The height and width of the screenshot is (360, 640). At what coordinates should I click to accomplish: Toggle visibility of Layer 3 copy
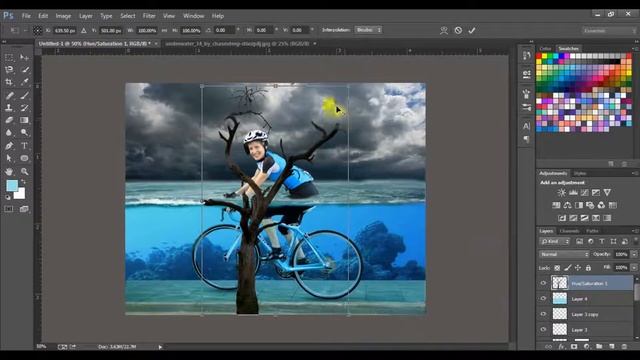(x=544, y=314)
